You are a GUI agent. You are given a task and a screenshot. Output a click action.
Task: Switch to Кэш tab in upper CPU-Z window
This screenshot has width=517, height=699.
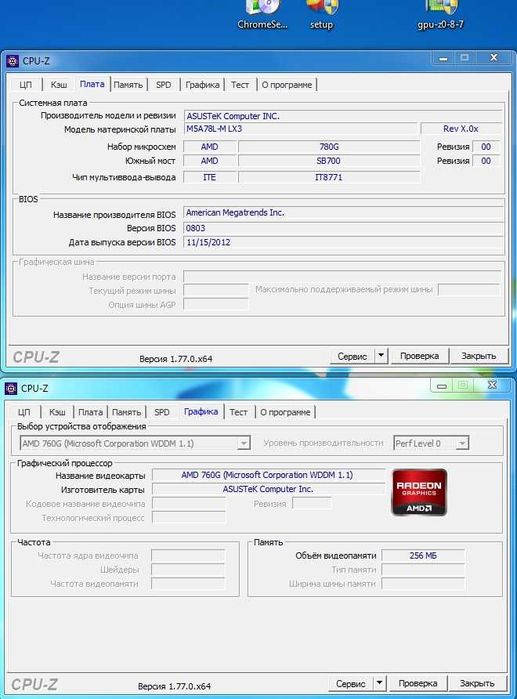pyautogui.click(x=58, y=85)
